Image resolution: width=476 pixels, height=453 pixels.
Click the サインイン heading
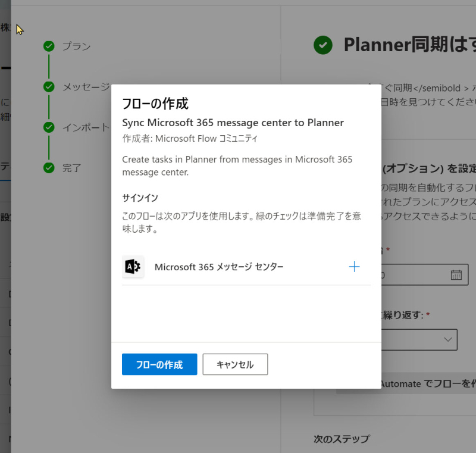coord(140,198)
